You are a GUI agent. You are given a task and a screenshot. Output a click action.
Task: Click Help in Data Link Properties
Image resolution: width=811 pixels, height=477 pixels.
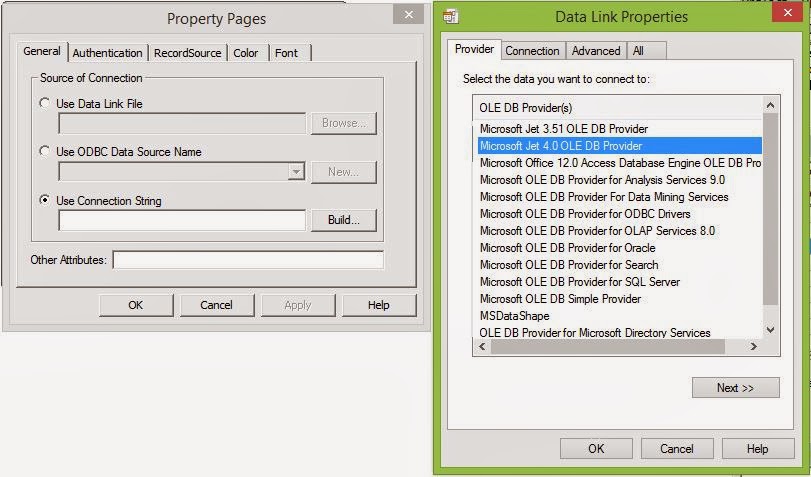758,449
